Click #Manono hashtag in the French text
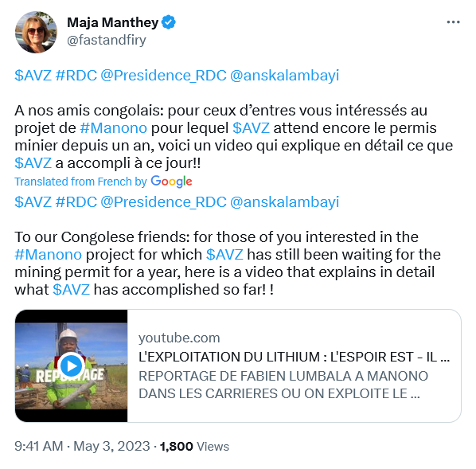The height and width of the screenshot is (469, 476). coord(114,128)
